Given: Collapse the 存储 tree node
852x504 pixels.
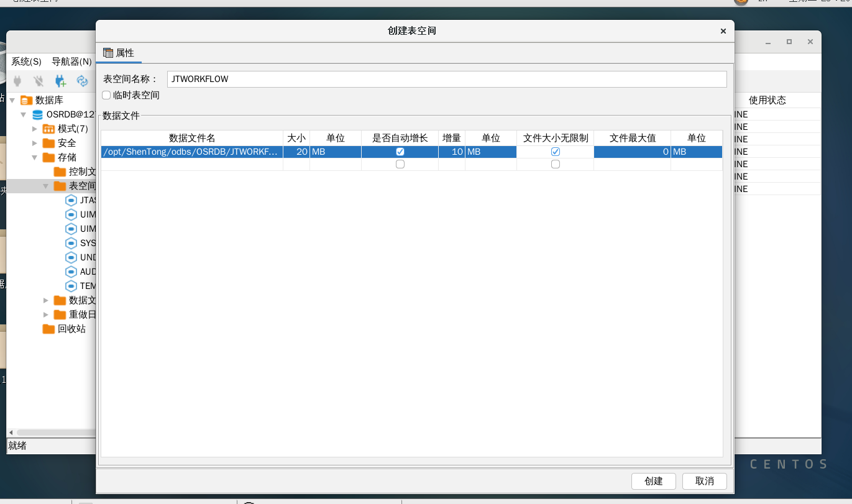Looking at the screenshot, I should pos(35,157).
